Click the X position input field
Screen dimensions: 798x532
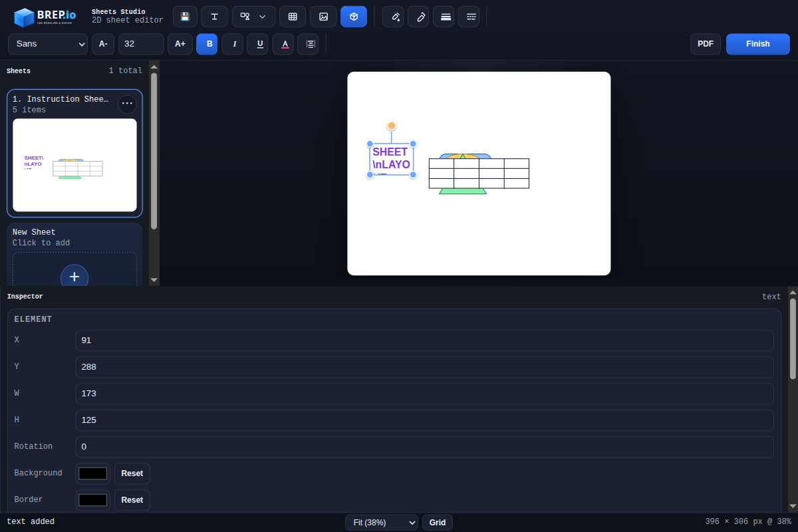coord(424,340)
